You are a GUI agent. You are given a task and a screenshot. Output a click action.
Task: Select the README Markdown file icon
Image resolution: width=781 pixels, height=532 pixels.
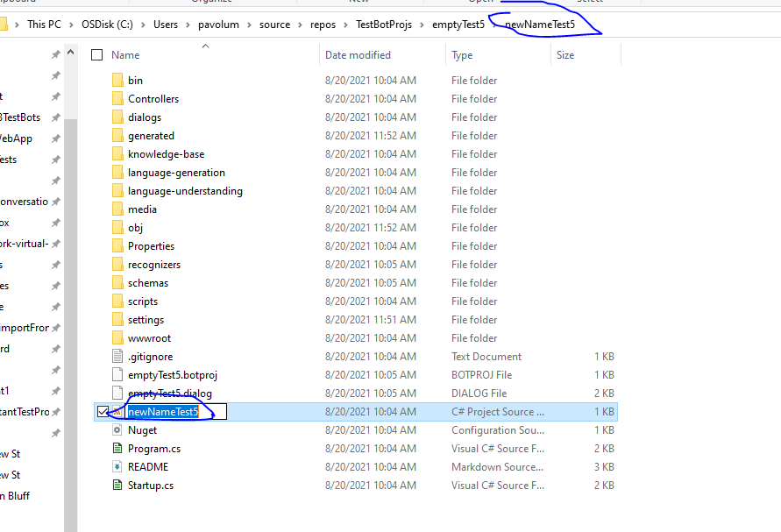pyautogui.click(x=118, y=466)
